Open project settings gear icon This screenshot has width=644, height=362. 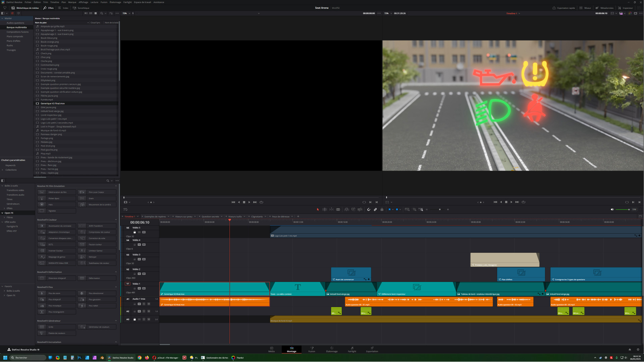[638, 350]
